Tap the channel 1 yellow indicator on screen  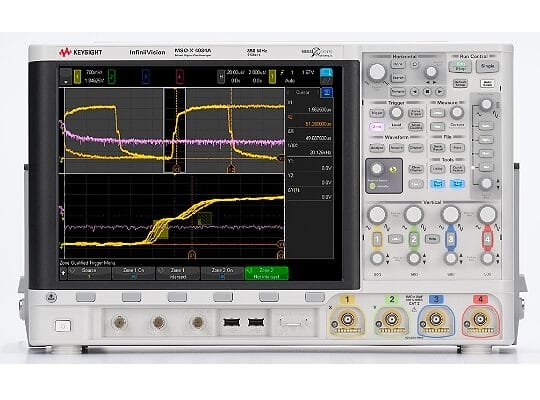(77, 76)
